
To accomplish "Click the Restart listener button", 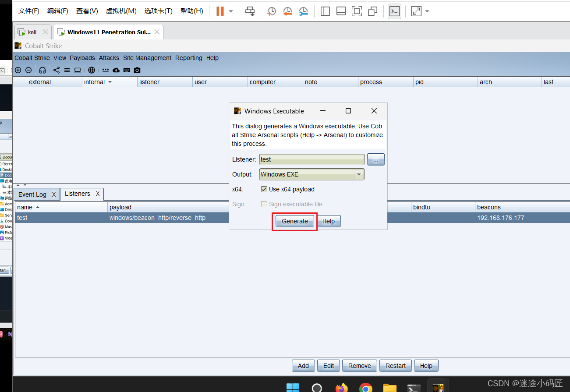I will [x=396, y=366].
